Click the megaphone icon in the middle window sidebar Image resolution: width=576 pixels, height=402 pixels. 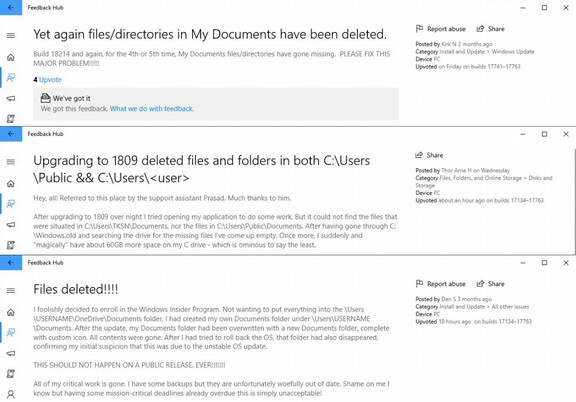pyautogui.click(x=11, y=225)
